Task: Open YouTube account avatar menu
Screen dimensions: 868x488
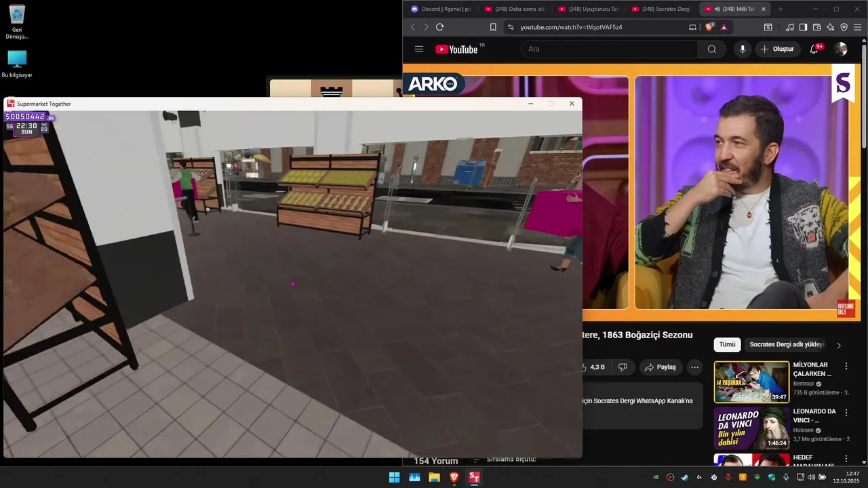Action: coord(841,49)
